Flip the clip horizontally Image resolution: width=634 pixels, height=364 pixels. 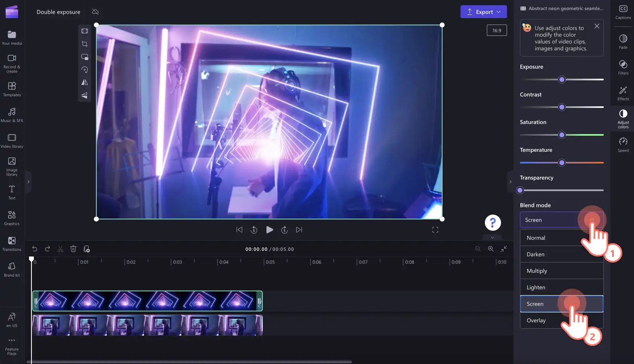[x=85, y=83]
